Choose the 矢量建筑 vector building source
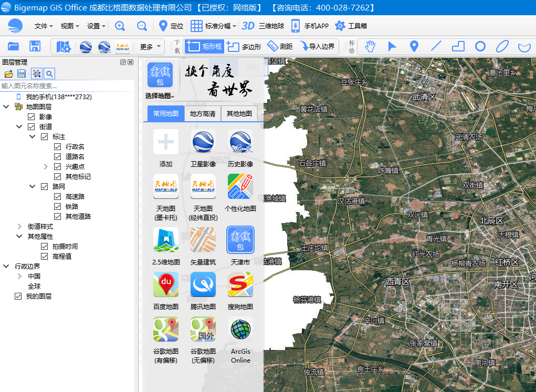The image size is (536, 392). [x=203, y=247]
